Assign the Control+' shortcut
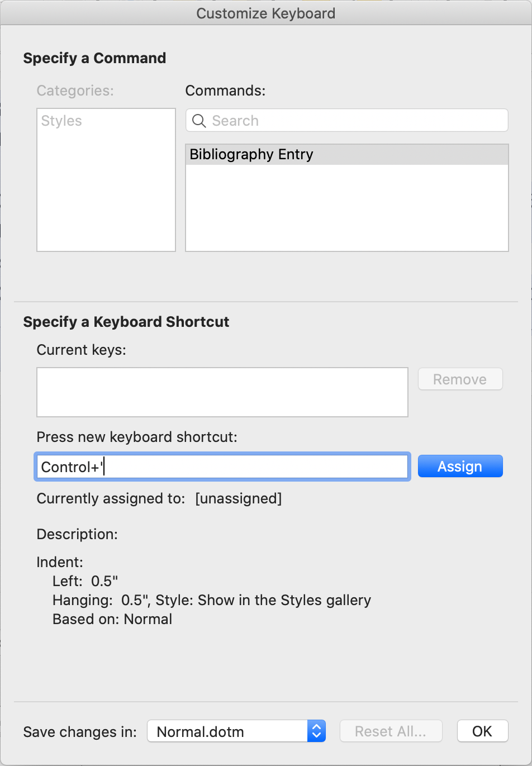532x766 pixels. (x=460, y=467)
